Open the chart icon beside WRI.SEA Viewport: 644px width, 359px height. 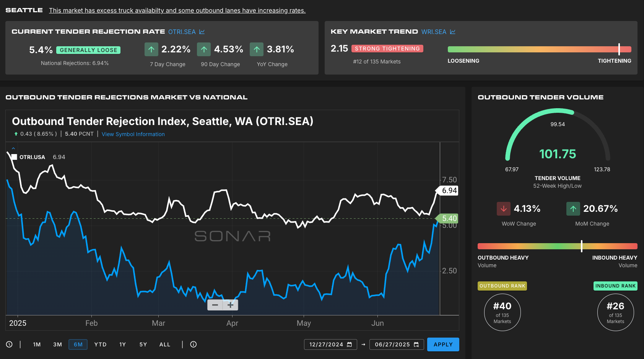[x=453, y=32]
